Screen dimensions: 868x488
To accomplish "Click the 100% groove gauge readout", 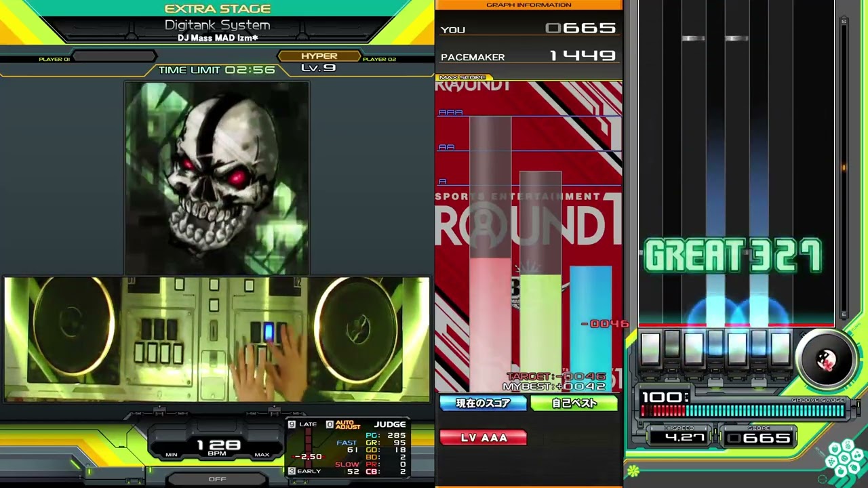I will pos(665,397).
